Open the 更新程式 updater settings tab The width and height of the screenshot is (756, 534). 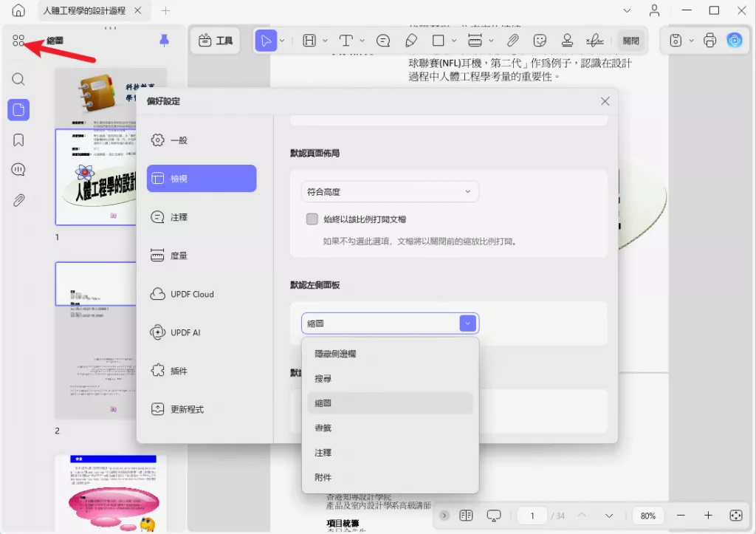202,409
